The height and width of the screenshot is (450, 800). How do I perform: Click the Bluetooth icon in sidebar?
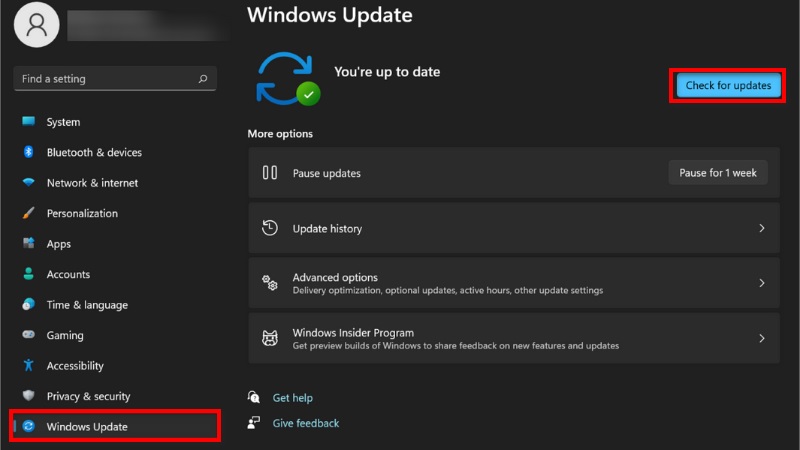coord(29,152)
